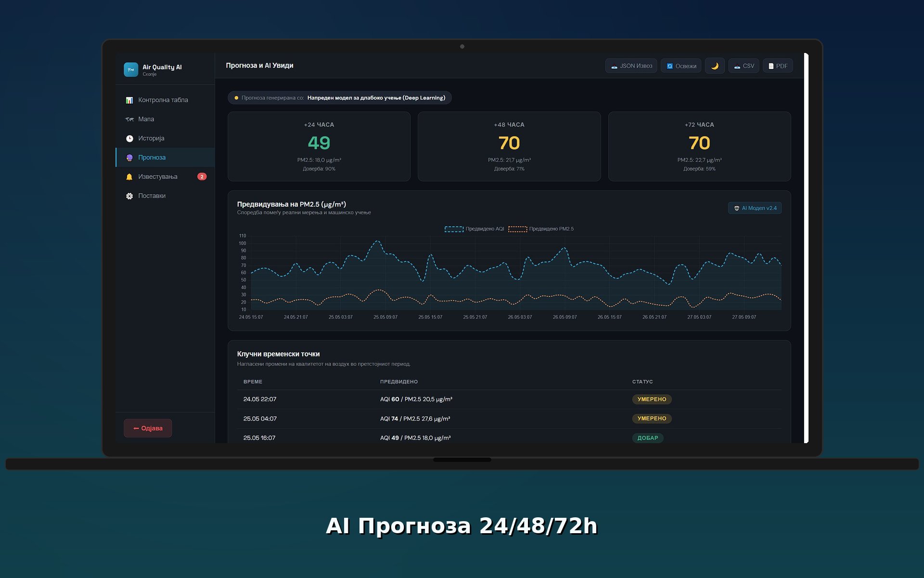The height and width of the screenshot is (578, 924).
Task: Click the Контролна табла chart icon
Action: click(x=129, y=100)
